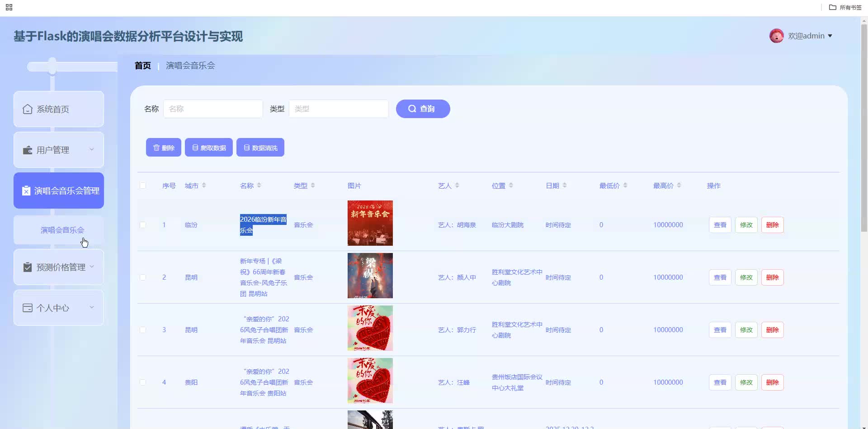Viewport: 868px width, 429px height.
Task: Expand the 用户管理 menu chevron
Action: pos(92,149)
